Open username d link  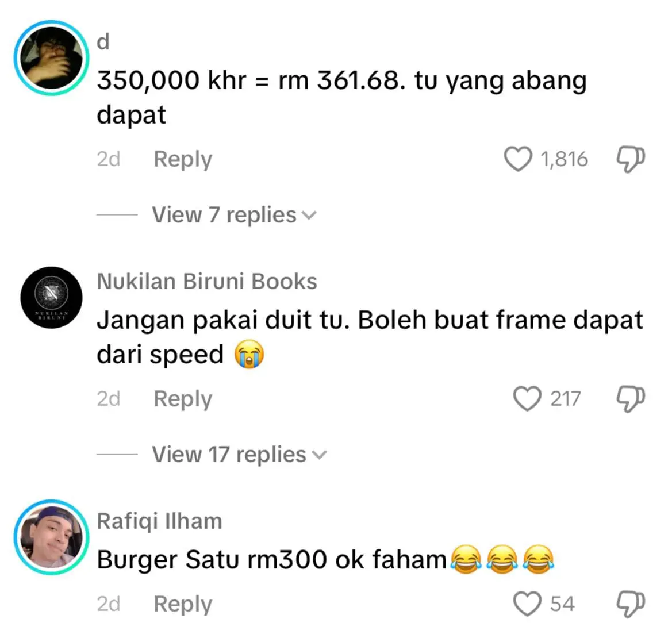click(x=103, y=41)
